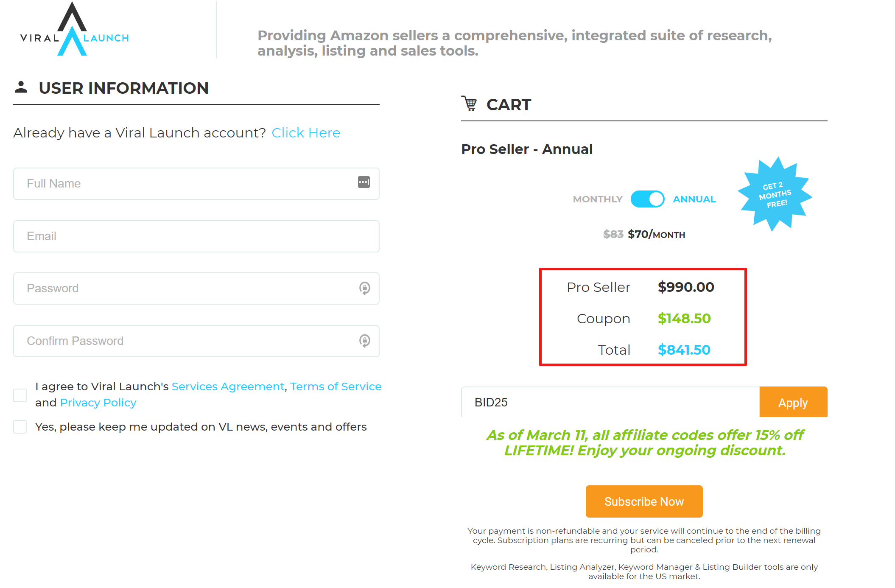Click the Email input field
This screenshot has height=588, width=895.
(x=196, y=235)
